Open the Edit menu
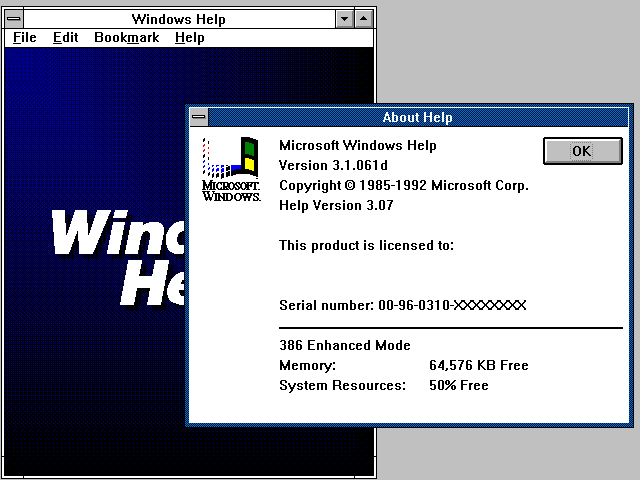The height and width of the screenshot is (480, 640). click(65, 38)
